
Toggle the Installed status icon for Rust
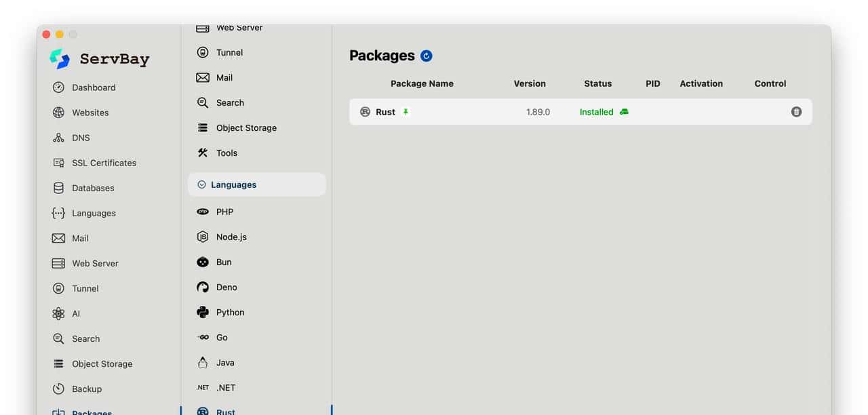(x=624, y=111)
